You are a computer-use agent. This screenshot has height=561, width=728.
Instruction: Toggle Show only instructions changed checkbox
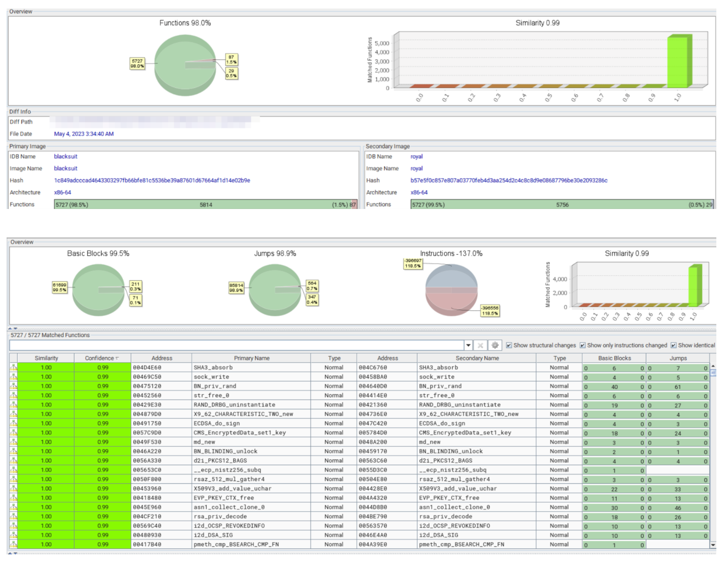pyautogui.click(x=582, y=345)
